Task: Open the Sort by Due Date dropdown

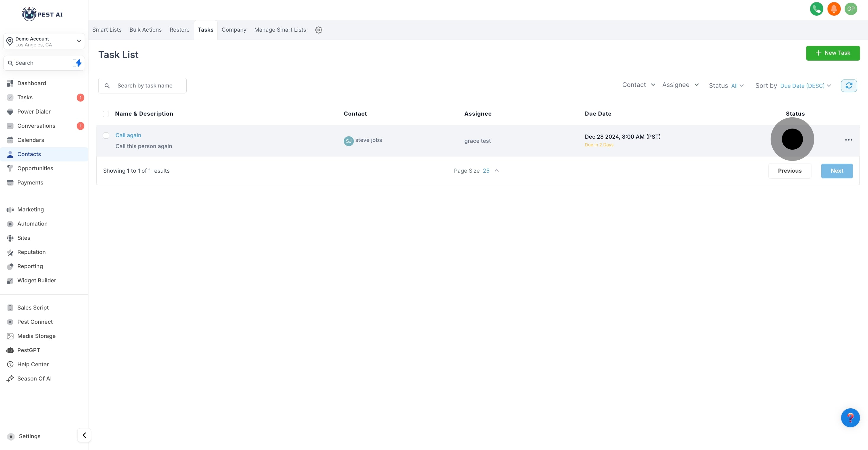Action: pos(805,86)
